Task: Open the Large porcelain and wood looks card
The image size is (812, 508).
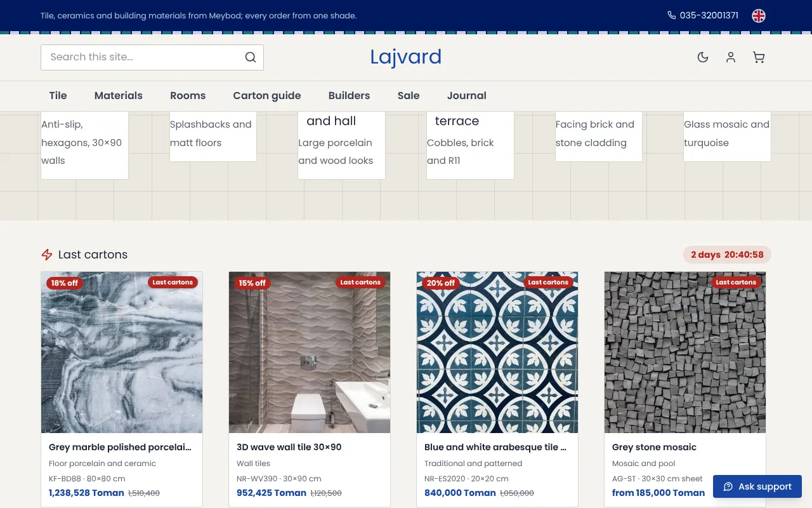Action: [341, 145]
